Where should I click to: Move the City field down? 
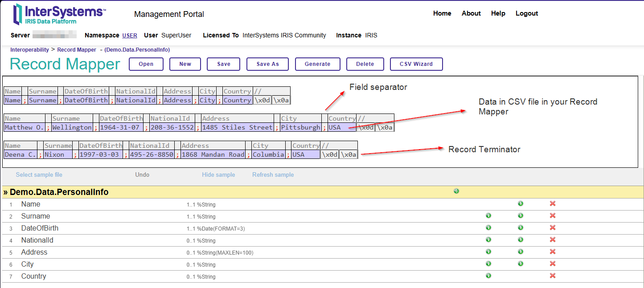521,264
